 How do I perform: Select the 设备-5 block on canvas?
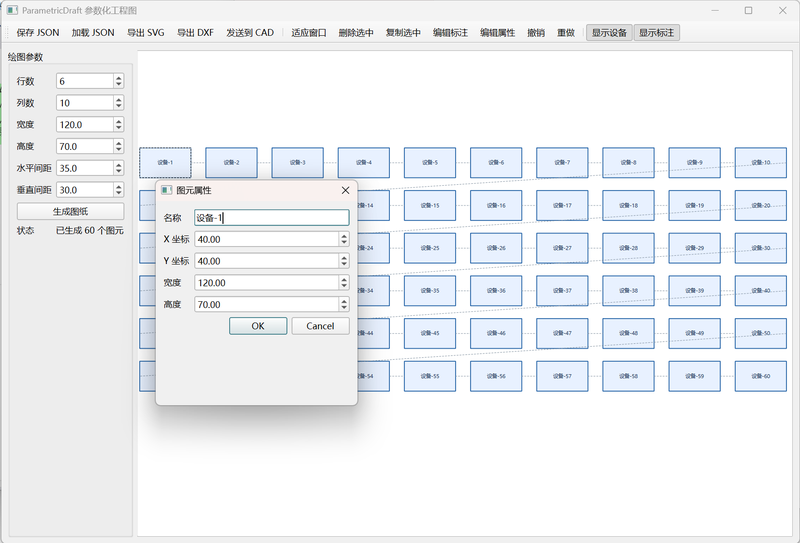pyautogui.click(x=430, y=163)
